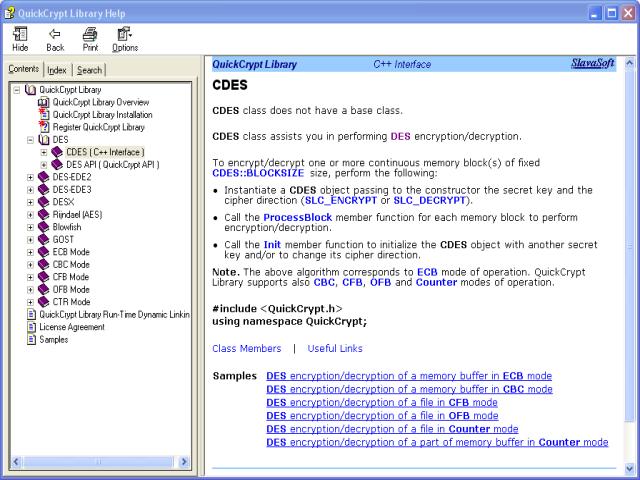Expand the ECB Mode node

point(30,252)
